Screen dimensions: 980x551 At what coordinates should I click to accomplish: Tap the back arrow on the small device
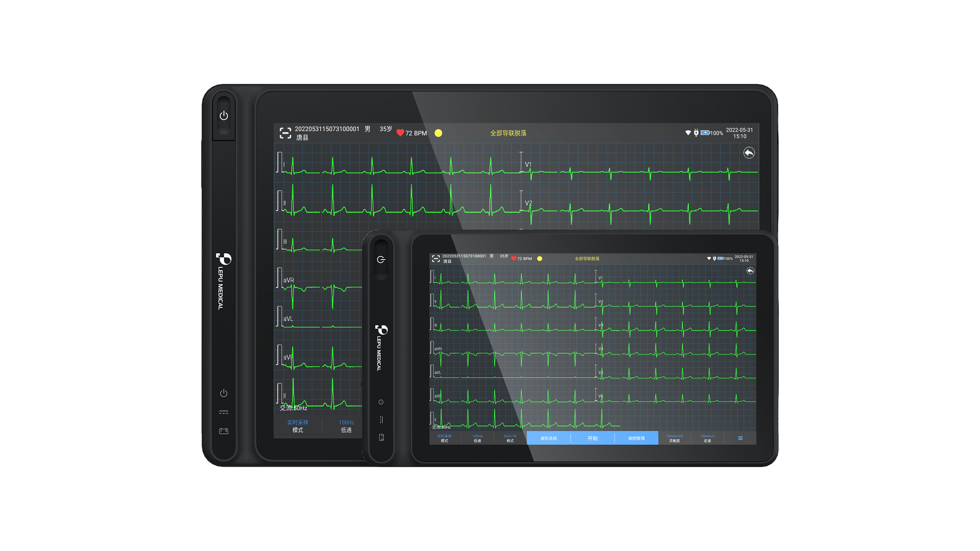pos(750,271)
